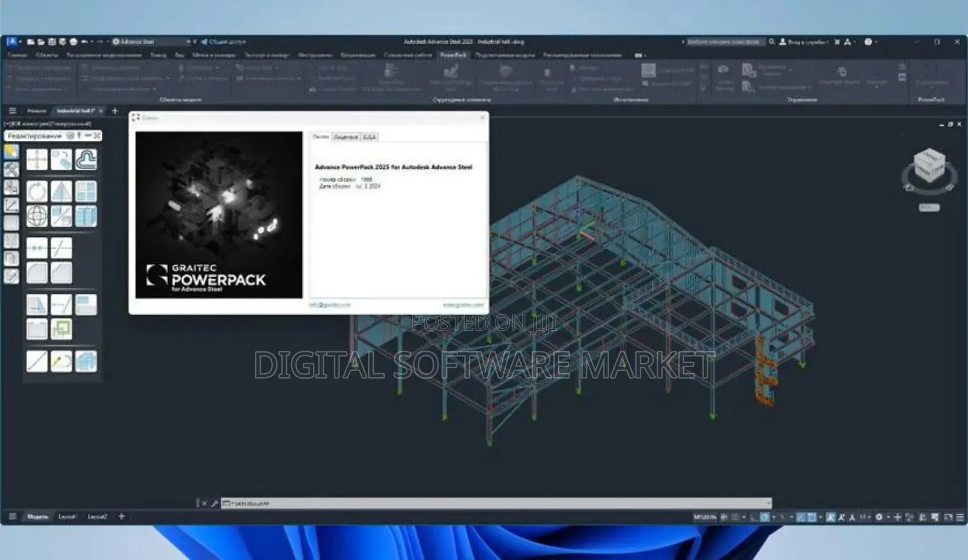The width and height of the screenshot is (968, 560).
Task: Toggle the МОДЕЛЬ model space button in status bar
Action: [704, 517]
